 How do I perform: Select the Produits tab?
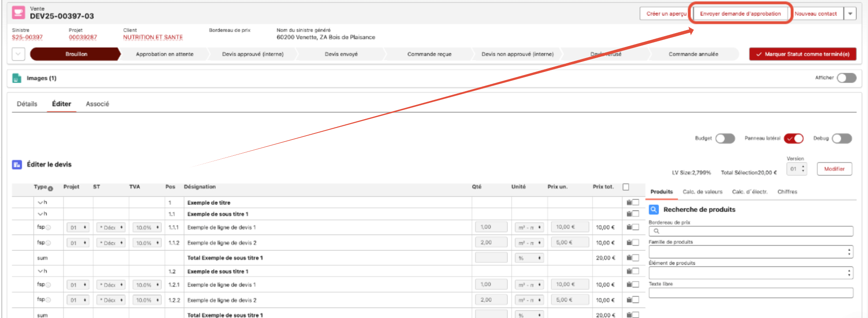click(x=662, y=192)
